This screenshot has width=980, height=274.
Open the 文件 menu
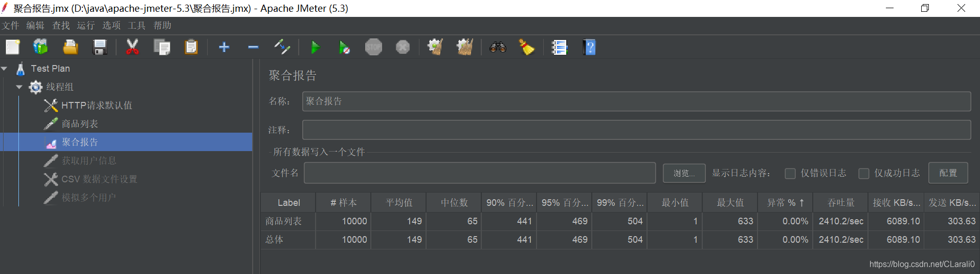pyautogui.click(x=10, y=26)
